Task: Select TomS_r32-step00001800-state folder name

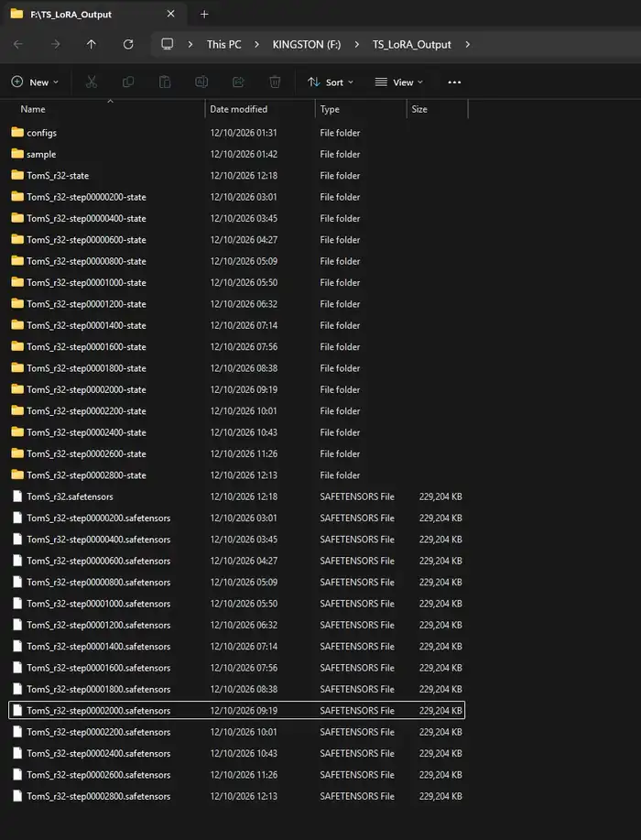Action: (x=86, y=368)
